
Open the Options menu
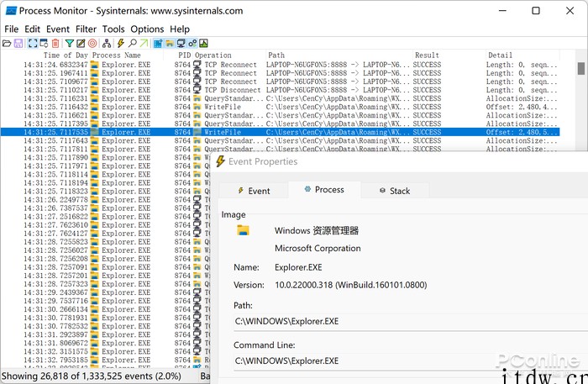(147, 29)
